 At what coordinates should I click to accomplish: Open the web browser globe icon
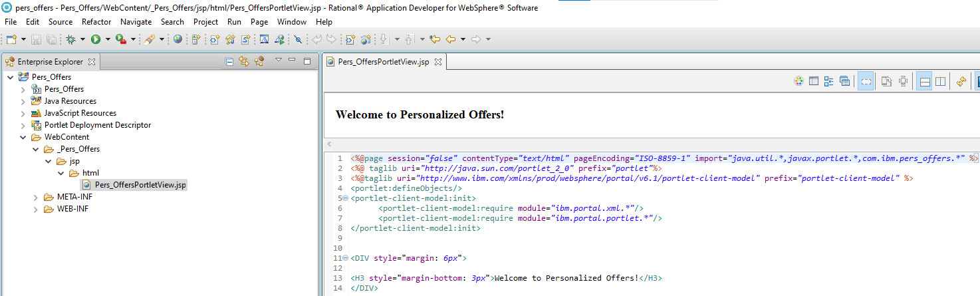(x=178, y=40)
